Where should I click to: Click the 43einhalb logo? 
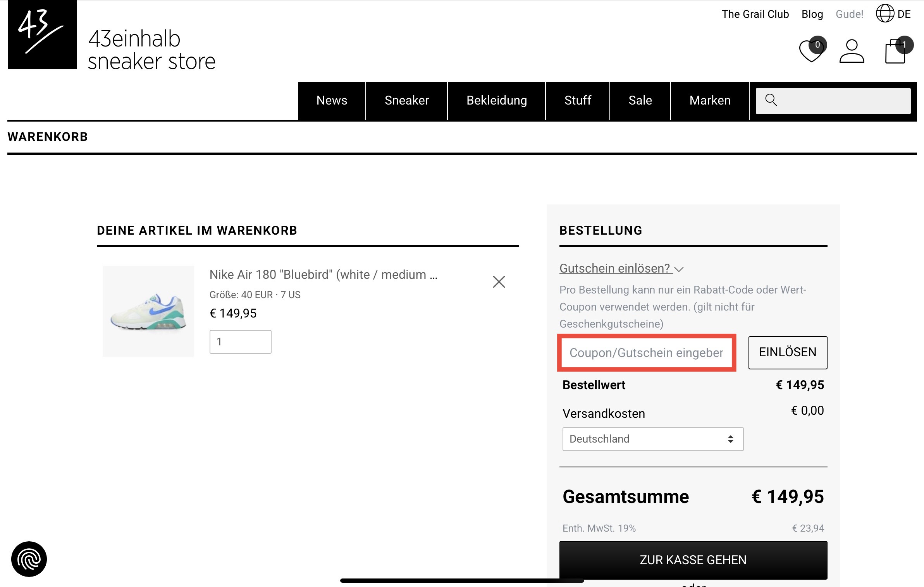(x=43, y=35)
